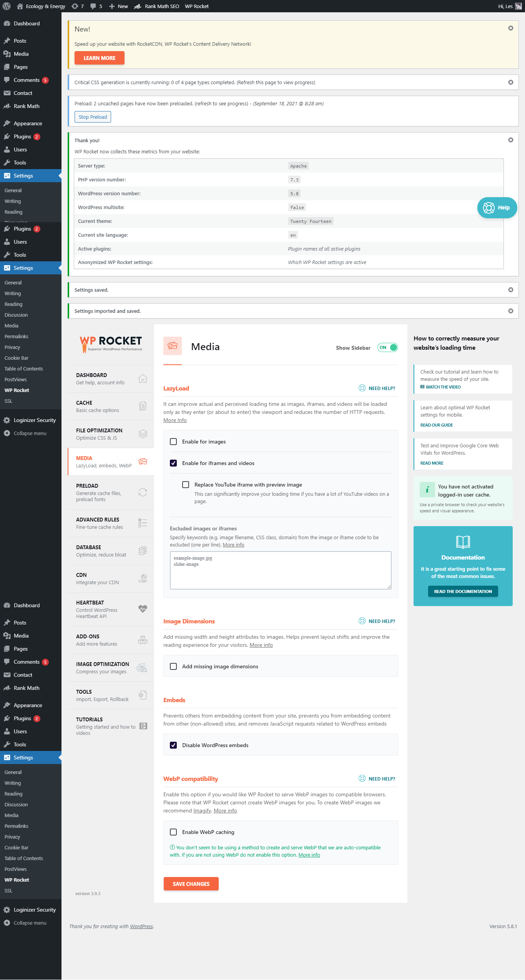Viewport: 525px width, 980px height.
Task: Open More info link for excluded images
Action: pyautogui.click(x=234, y=545)
